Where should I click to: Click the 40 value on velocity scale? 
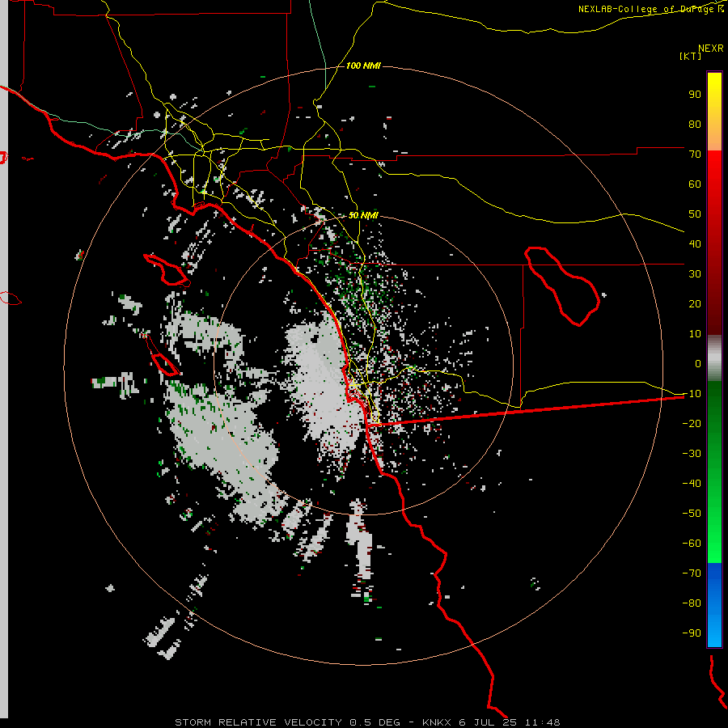(x=695, y=243)
